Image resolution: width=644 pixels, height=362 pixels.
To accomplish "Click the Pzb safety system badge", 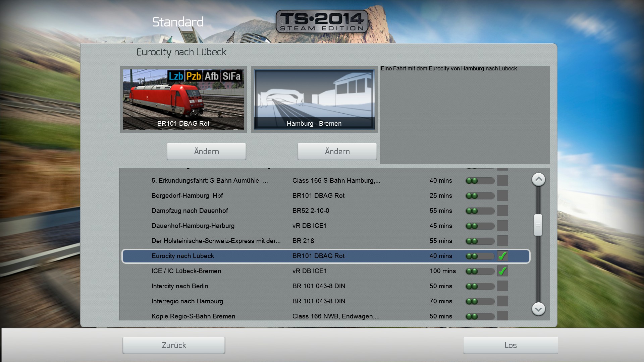I will click(x=194, y=76).
